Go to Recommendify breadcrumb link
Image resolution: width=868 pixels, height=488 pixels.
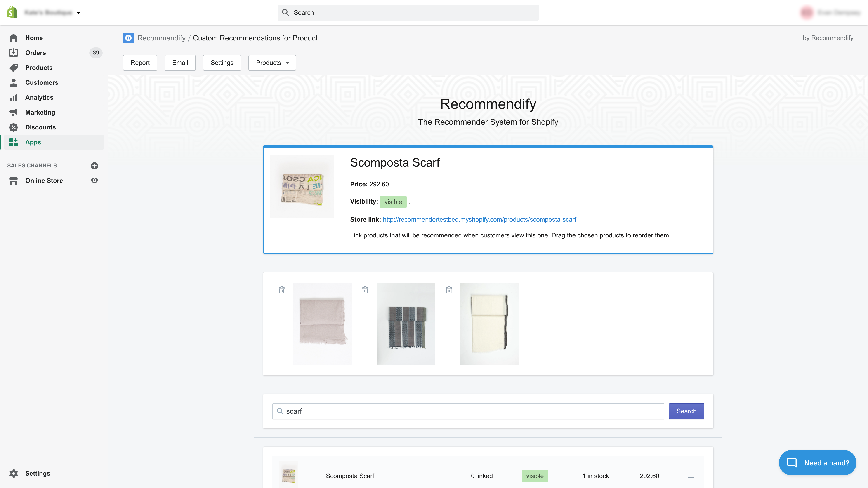coord(161,38)
